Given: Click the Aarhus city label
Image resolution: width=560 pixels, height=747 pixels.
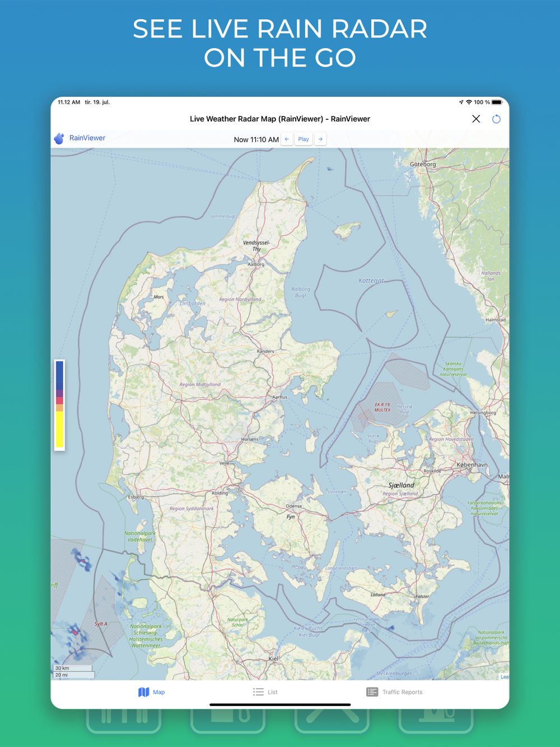Looking at the screenshot, I should 279,397.
